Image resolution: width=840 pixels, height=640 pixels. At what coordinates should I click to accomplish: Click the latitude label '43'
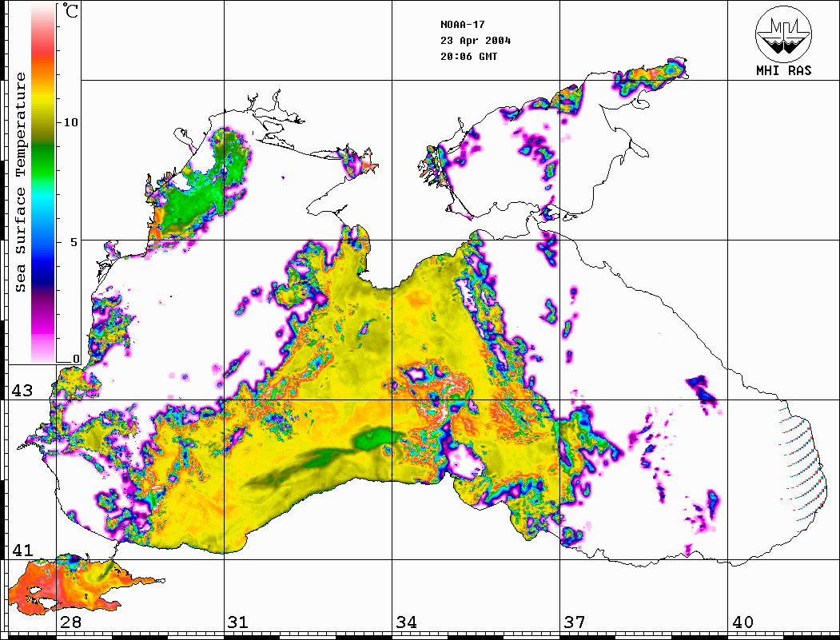(x=22, y=391)
